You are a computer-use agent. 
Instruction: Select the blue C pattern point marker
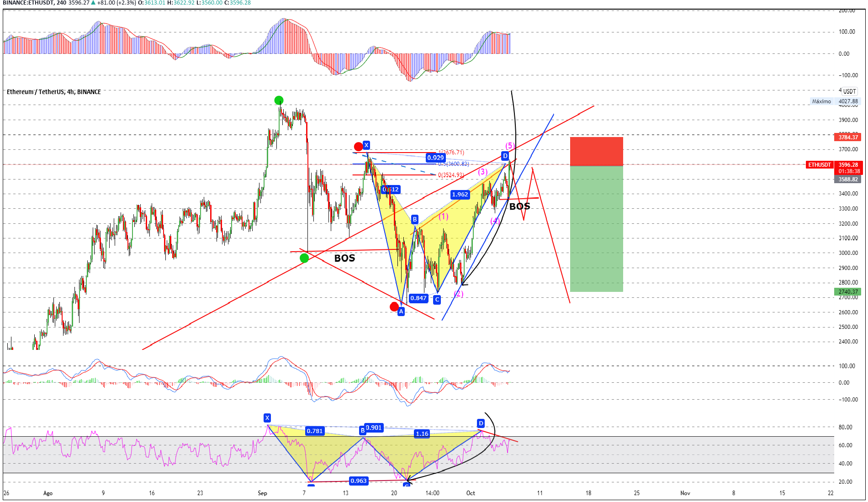coord(437,300)
